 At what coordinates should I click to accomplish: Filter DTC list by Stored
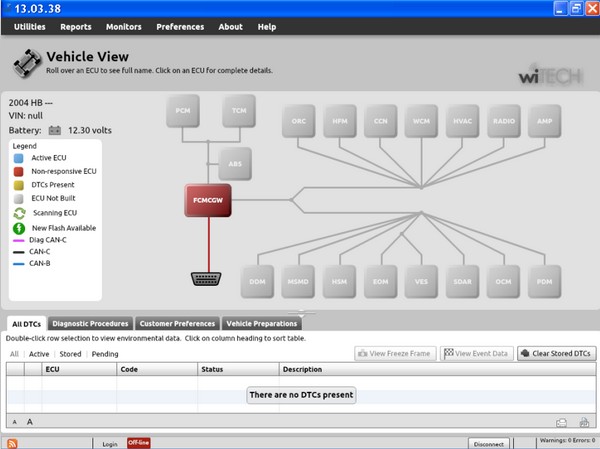[70, 354]
